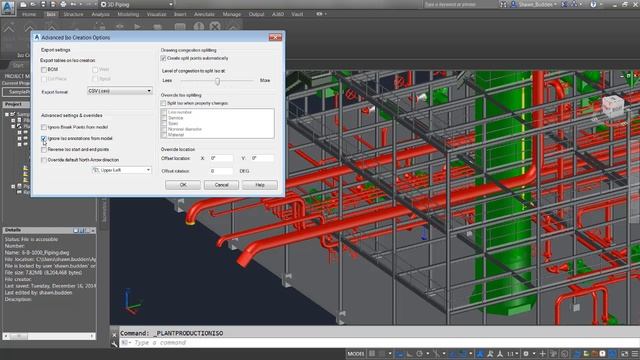Open the Manage ribbon tab
The width and height of the screenshot is (640, 360).
pyautogui.click(x=232, y=14)
